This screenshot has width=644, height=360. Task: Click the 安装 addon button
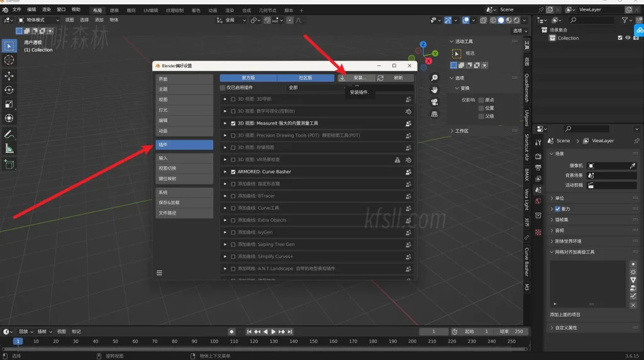pyautogui.click(x=356, y=78)
